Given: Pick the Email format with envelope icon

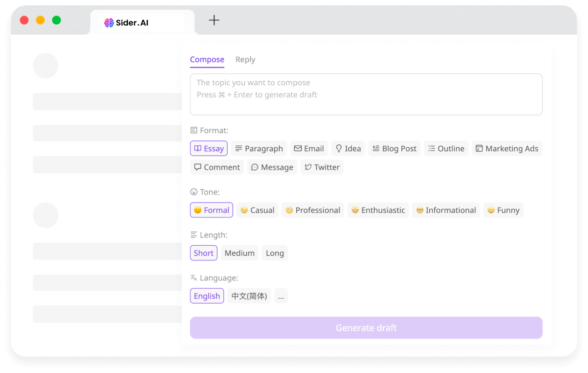Looking at the screenshot, I should (309, 149).
